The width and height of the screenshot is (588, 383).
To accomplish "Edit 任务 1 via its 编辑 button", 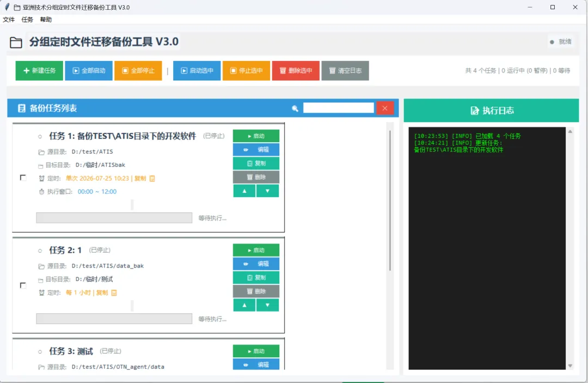I will [x=256, y=150].
